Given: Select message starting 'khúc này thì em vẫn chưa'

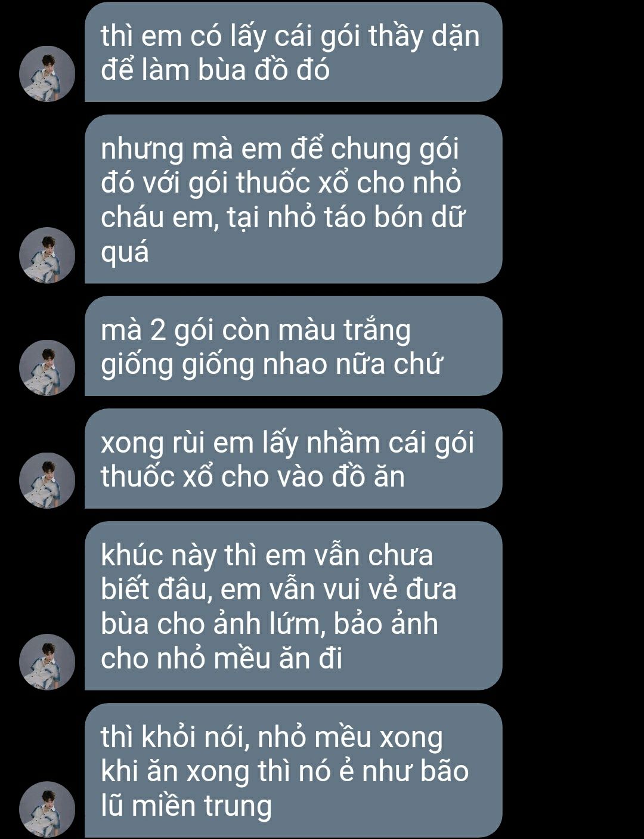Looking at the screenshot, I should 293,606.
